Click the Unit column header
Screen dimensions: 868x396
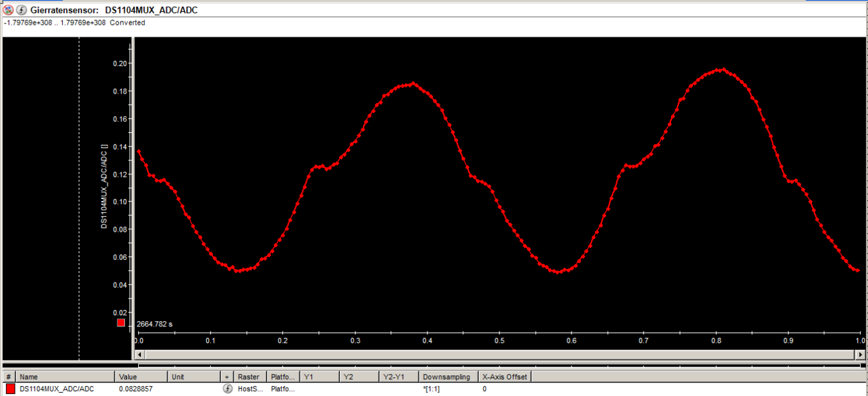coord(194,377)
